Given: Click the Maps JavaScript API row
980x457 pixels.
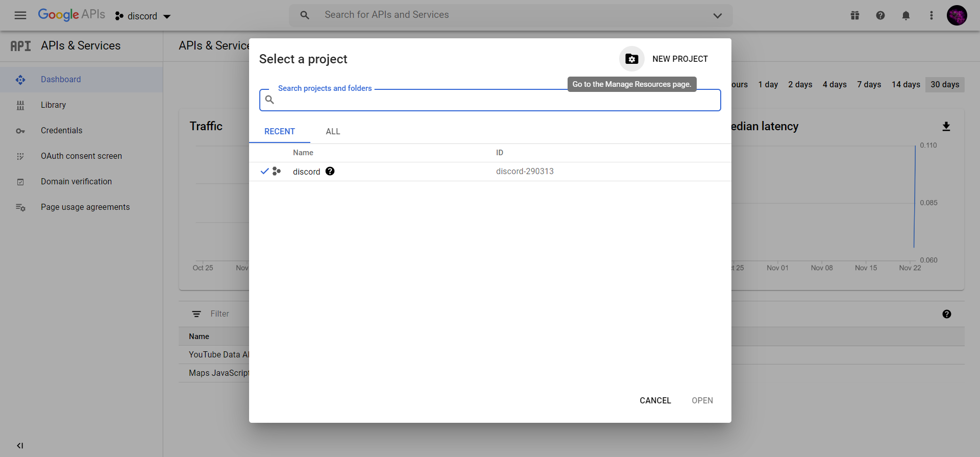Looking at the screenshot, I should pos(218,373).
